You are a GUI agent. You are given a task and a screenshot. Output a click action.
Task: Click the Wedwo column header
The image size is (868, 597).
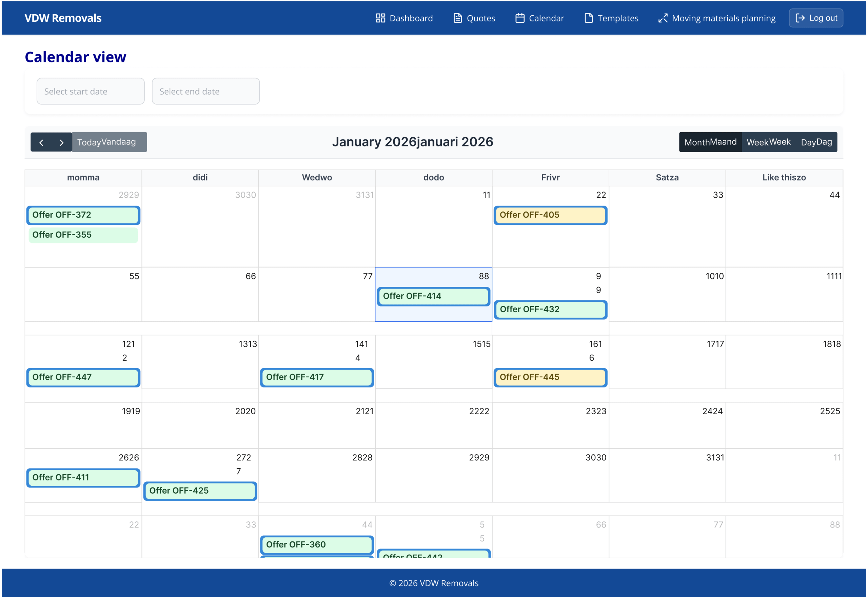click(x=317, y=178)
